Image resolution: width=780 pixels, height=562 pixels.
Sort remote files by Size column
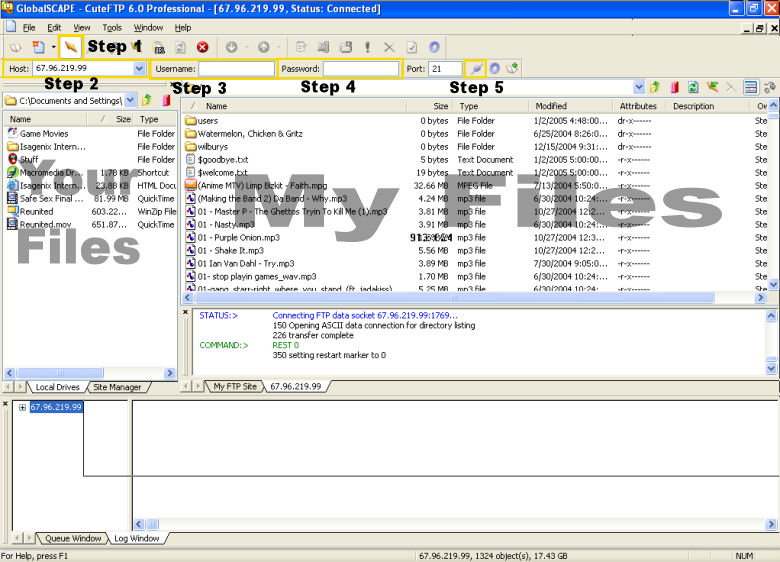(x=428, y=106)
